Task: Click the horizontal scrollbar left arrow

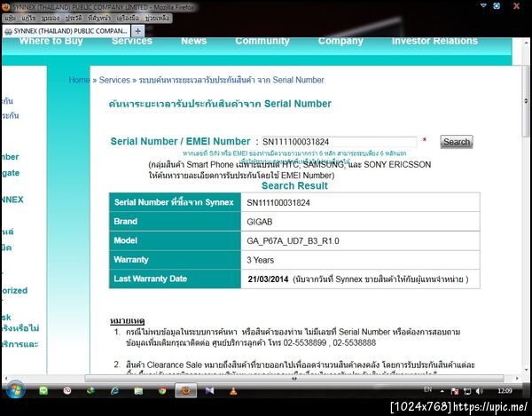Action: coord(6,378)
